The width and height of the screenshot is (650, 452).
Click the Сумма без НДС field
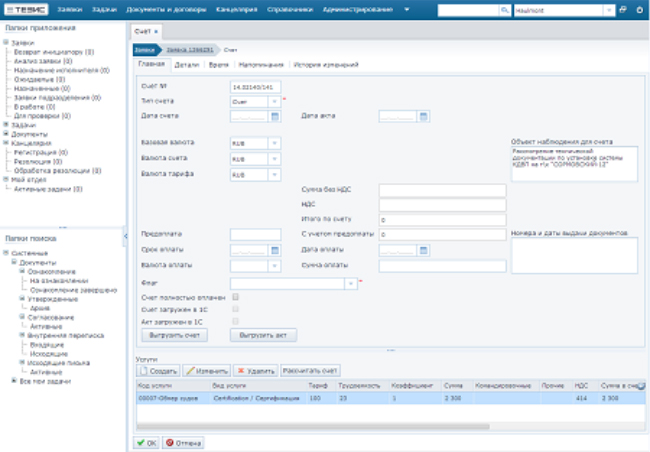click(442, 190)
